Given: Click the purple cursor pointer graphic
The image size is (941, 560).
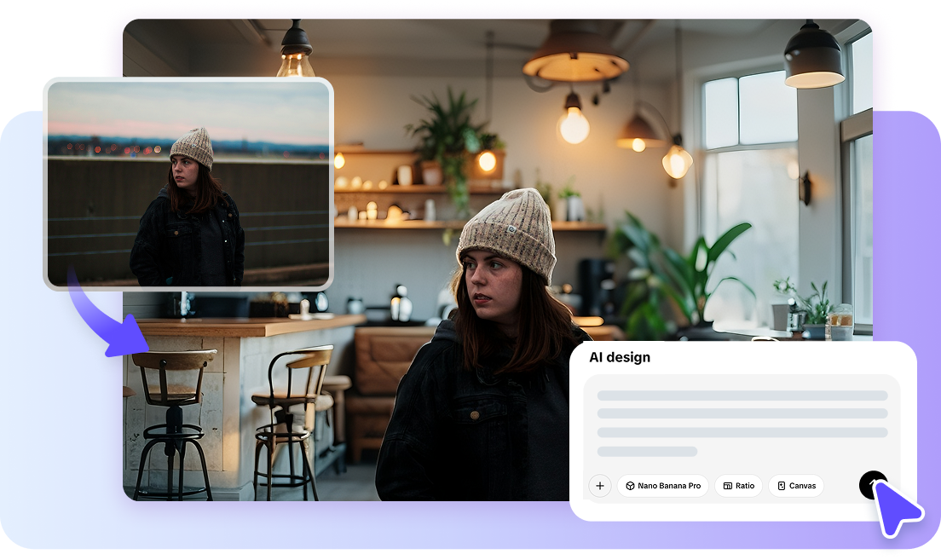Looking at the screenshot, I should [x=895, y=508].
